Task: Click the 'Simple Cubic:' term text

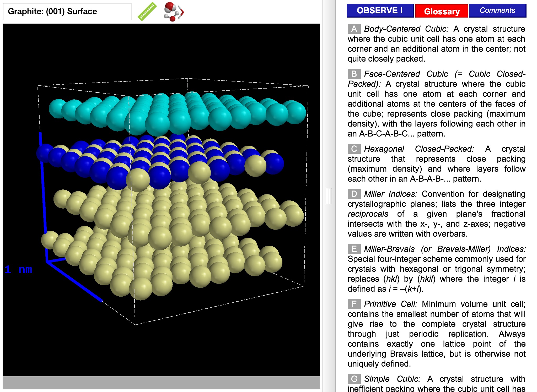Action: [392, 379]
